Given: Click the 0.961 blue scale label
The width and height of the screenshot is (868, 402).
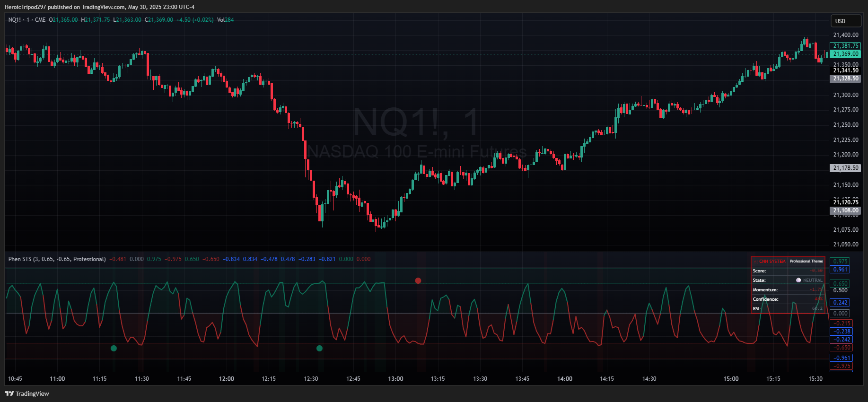Looking at the screenshot, I should [x=840, y=270].
